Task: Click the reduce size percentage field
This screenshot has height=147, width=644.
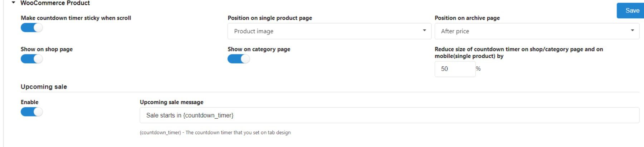Action: click(454, 69)
